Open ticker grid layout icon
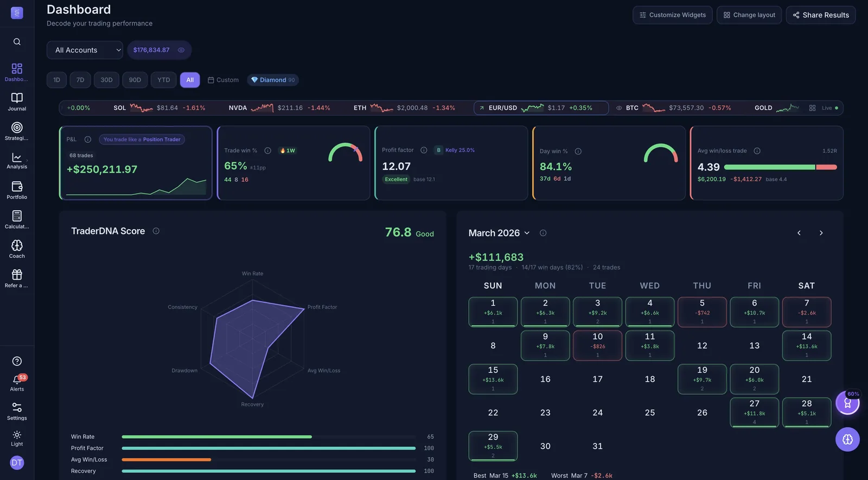Image resolution: width=868 pixels, height=480 pixels. coord(812,108)
